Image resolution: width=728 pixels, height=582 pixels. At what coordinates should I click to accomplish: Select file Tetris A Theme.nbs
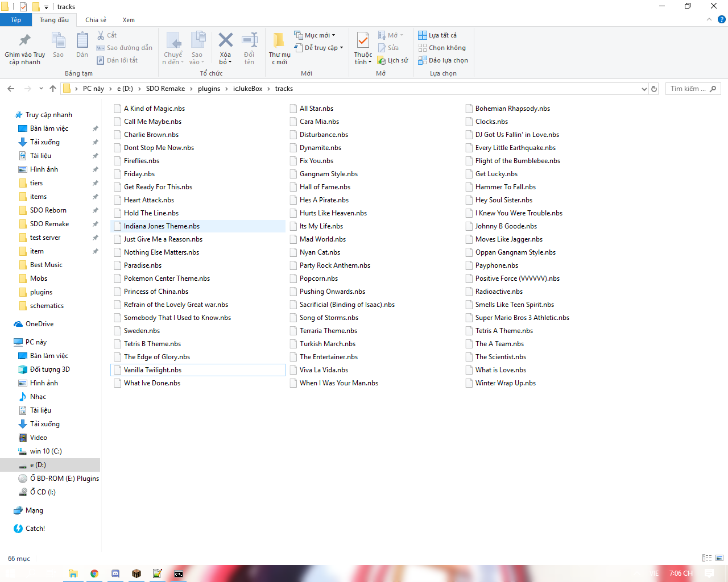[x=504, y=331]
